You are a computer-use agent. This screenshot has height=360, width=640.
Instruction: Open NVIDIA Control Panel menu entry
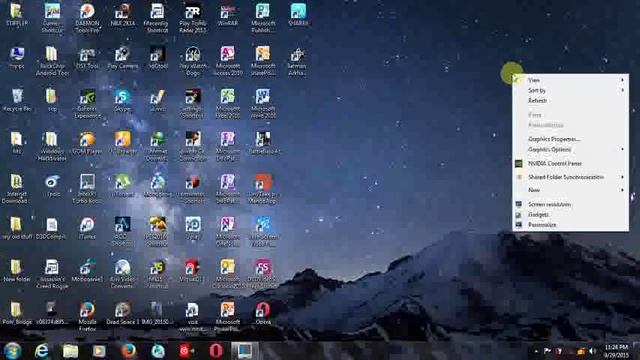pyautogui.click(x=571, y=163)
